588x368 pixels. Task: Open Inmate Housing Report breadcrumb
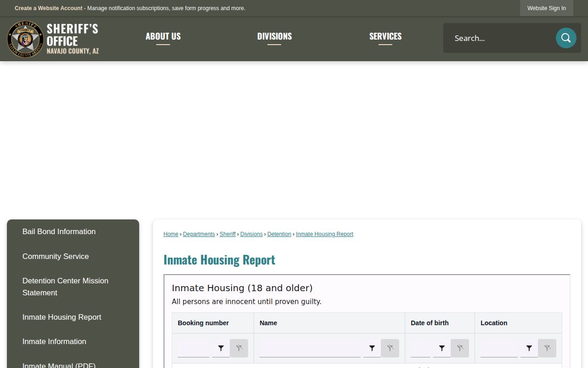tap(324, 234)
